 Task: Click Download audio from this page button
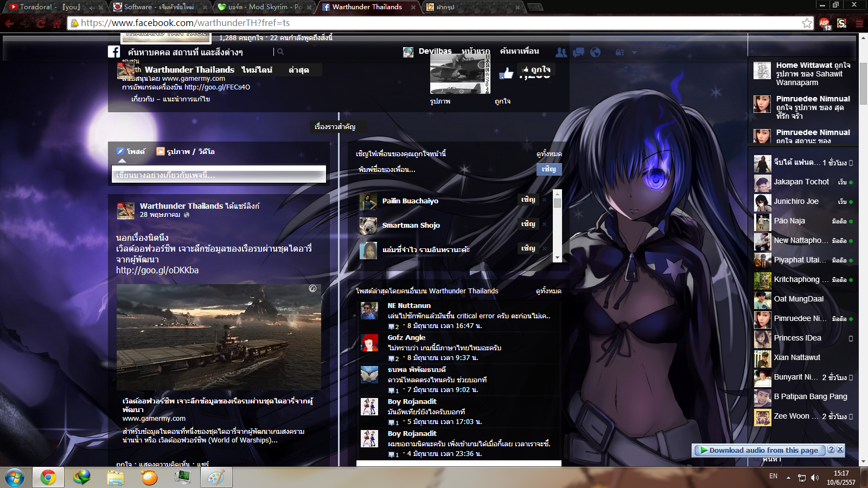point(759,450)
